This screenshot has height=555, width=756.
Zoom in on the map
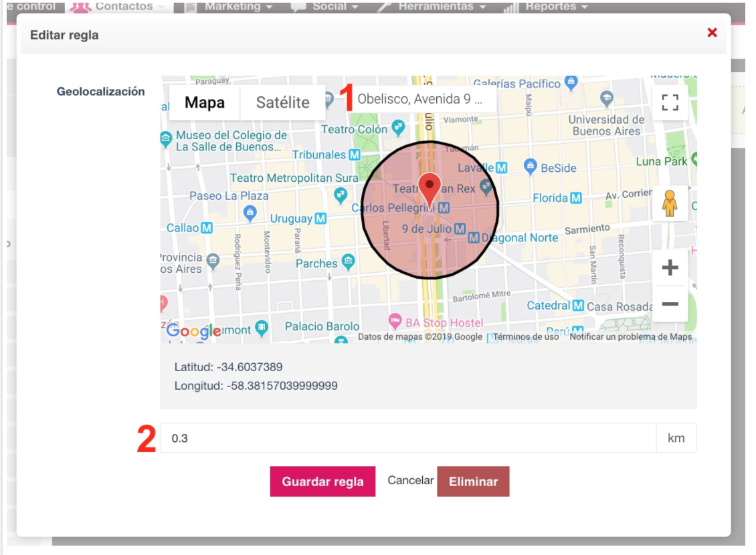670,268
